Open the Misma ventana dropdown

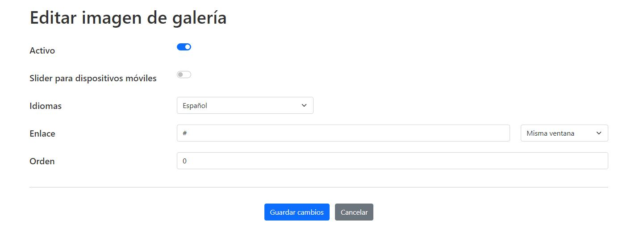point(564,133)
